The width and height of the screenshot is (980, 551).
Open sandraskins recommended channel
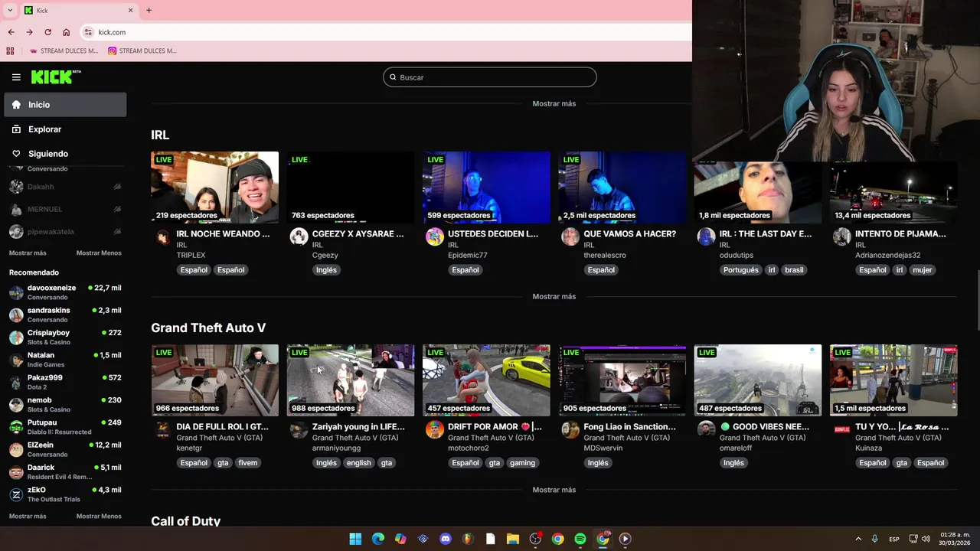click(65, 315)
